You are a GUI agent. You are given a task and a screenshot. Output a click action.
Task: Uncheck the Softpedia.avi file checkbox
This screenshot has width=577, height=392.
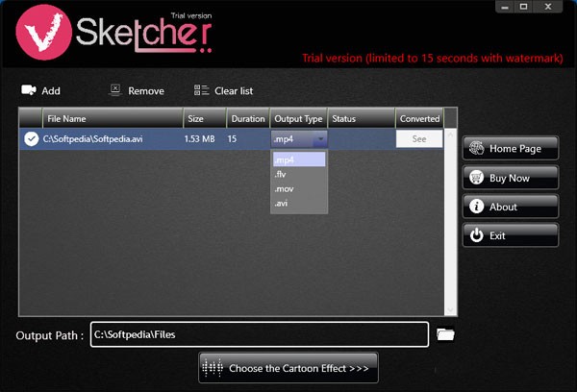pos(31,139)
